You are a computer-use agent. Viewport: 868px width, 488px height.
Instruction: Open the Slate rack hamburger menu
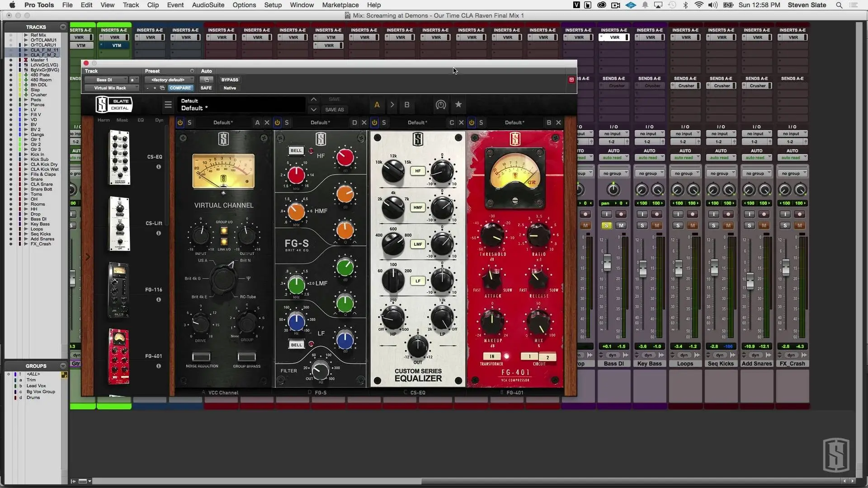click(x=168, y=105)
